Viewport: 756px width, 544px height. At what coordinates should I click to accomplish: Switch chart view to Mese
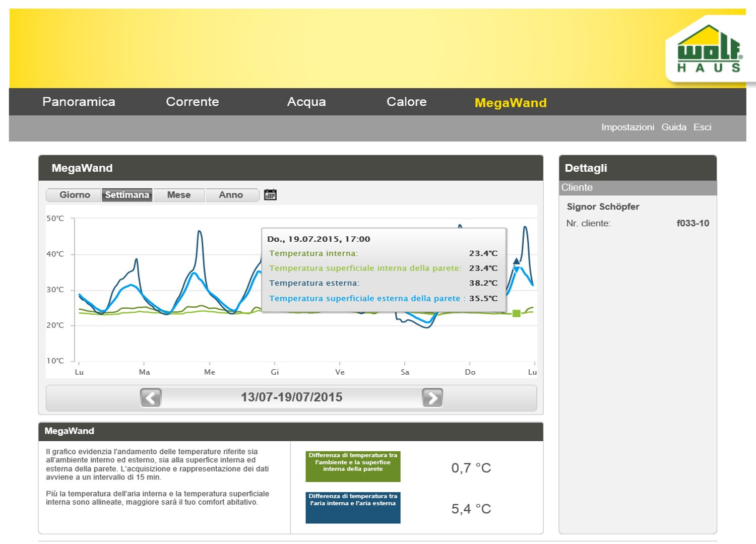(179, 195)
